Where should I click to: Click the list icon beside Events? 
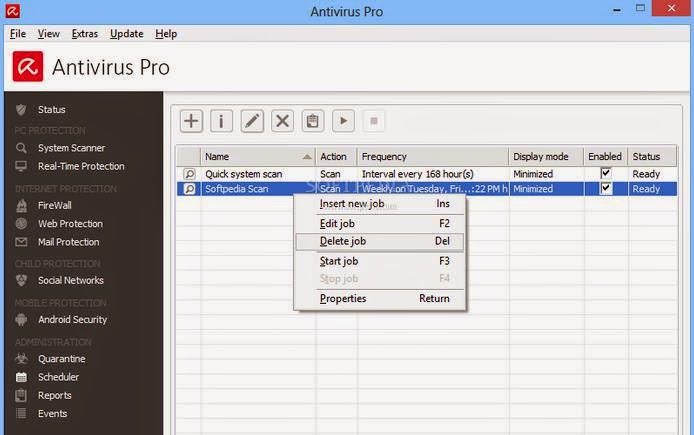pos(21,414)
